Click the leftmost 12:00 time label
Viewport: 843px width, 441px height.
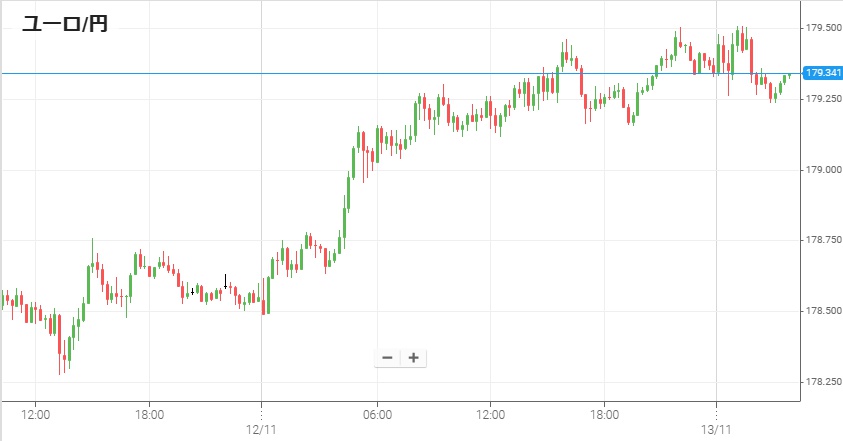36,414
